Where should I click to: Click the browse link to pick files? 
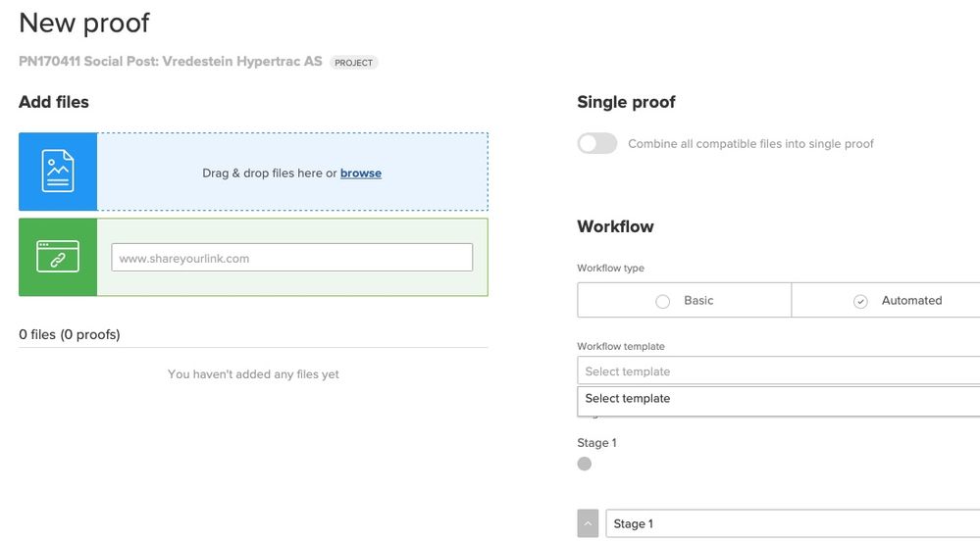361,173
